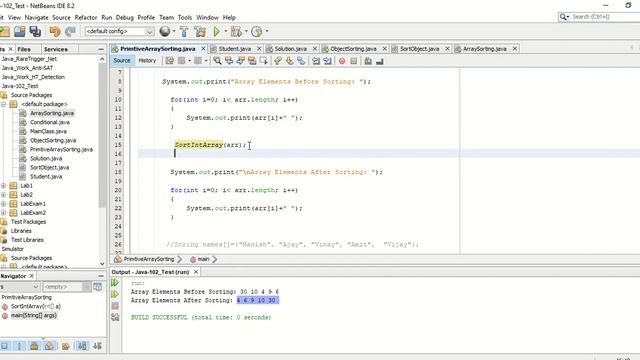Expand the LabExam1 package node

[4, 204]
